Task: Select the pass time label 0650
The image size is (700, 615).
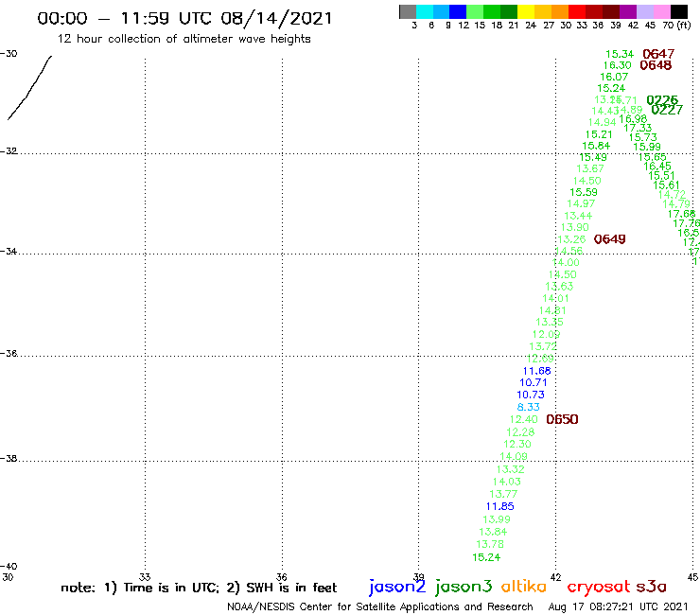Action: pos(562,419)
